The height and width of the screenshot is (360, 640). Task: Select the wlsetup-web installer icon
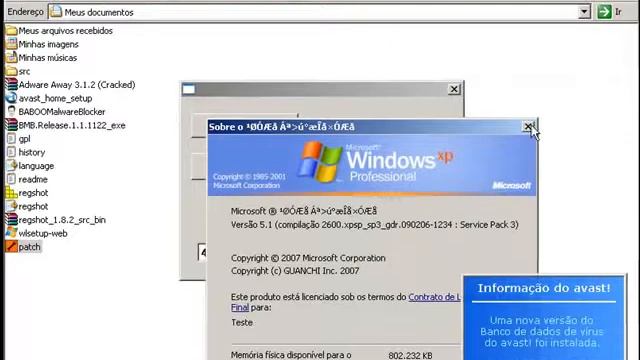point(11,233)
